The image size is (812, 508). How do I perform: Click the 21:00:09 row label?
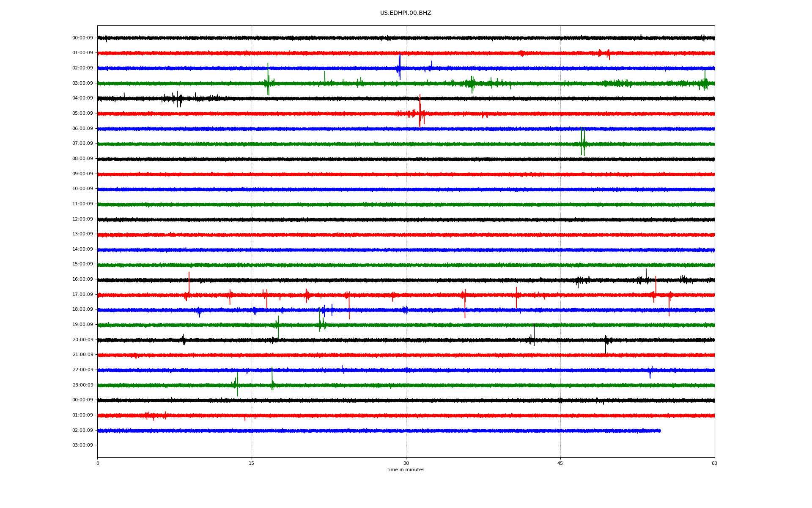tap(82, 355)
